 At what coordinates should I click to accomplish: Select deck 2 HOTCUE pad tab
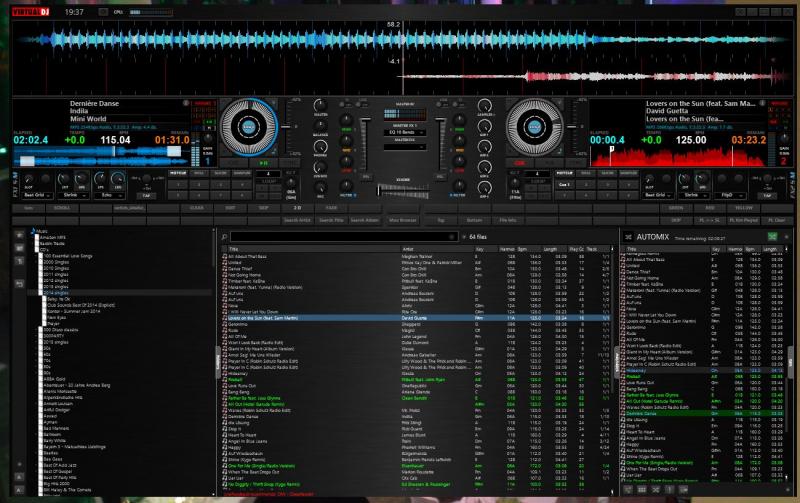[564, 173]
